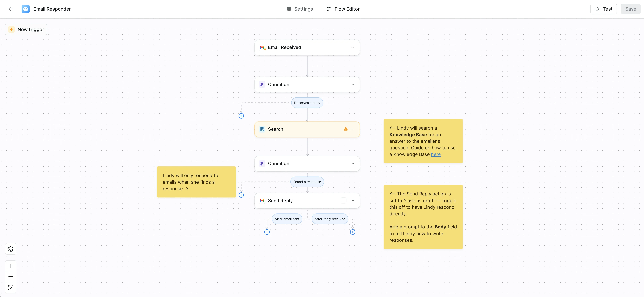Click the Test button
This screenshot has width=644, height=297.
click(603, 9)
